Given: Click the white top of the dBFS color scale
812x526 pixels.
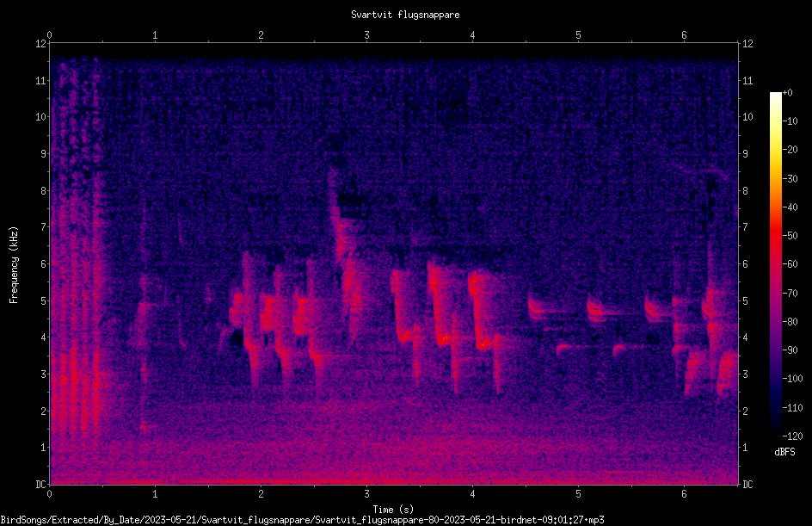Looking at the screenshot, I should coord(775,96).
